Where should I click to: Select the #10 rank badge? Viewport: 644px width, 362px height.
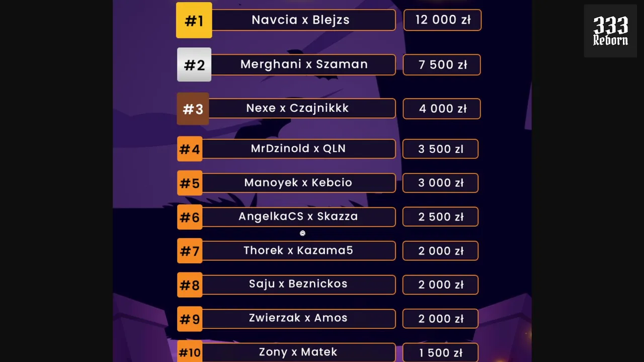190,352
